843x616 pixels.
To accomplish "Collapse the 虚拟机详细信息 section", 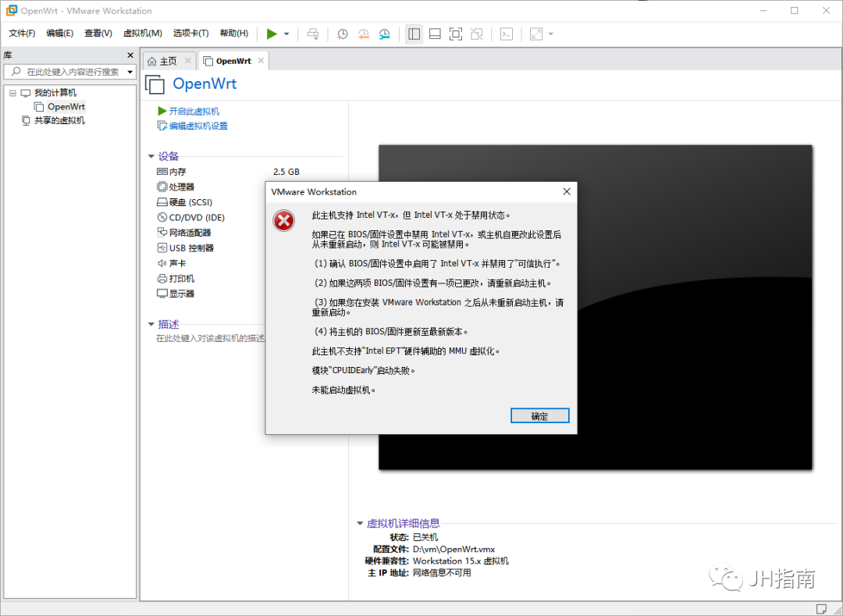I will [360, 523].
